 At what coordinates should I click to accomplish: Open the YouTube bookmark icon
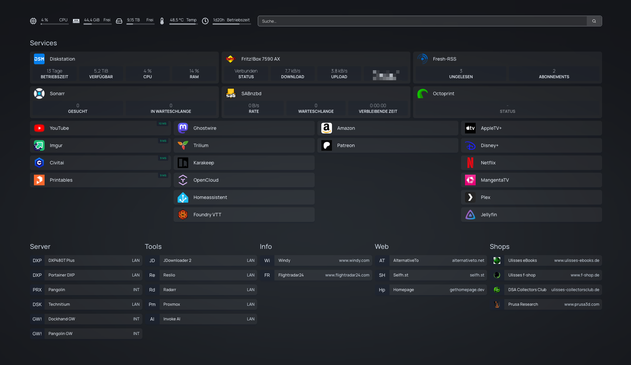[x=39, y=128]
